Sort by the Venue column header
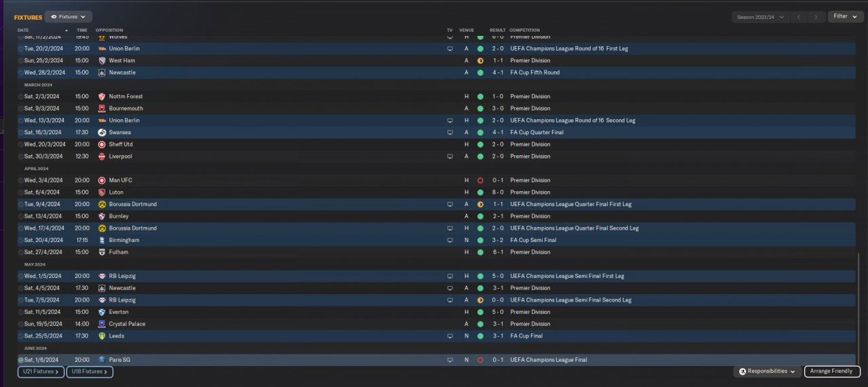The image size is (868, 387). (467, 30)
